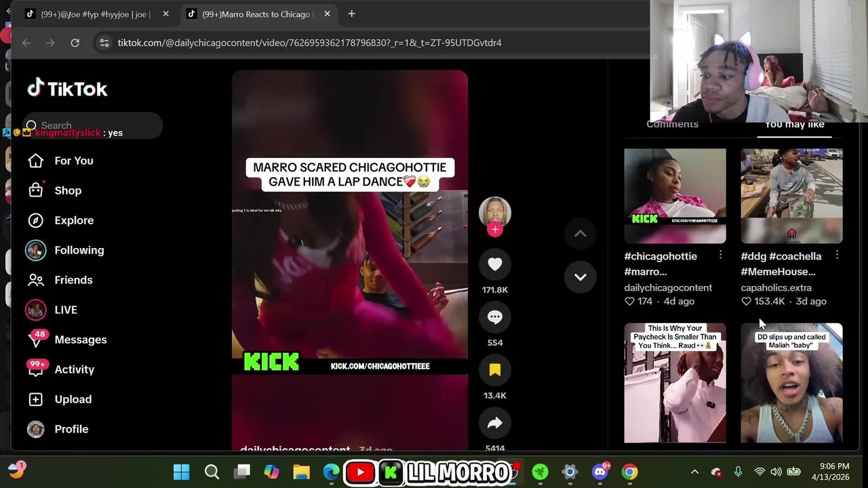This screenshot has height=488, width=868.
Task: Open the #ddg #coachella video thumbnail
Action: (791, 196)
